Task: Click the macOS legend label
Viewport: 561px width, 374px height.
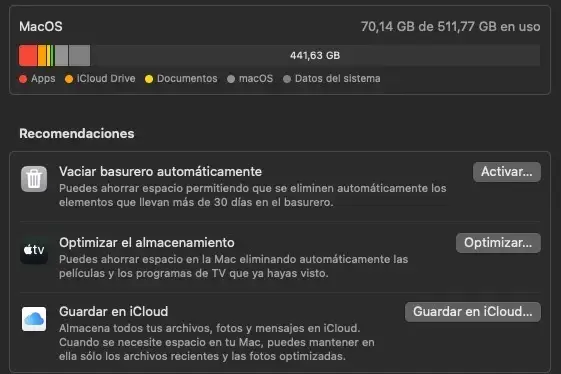Action: click(x=256, y=79)
